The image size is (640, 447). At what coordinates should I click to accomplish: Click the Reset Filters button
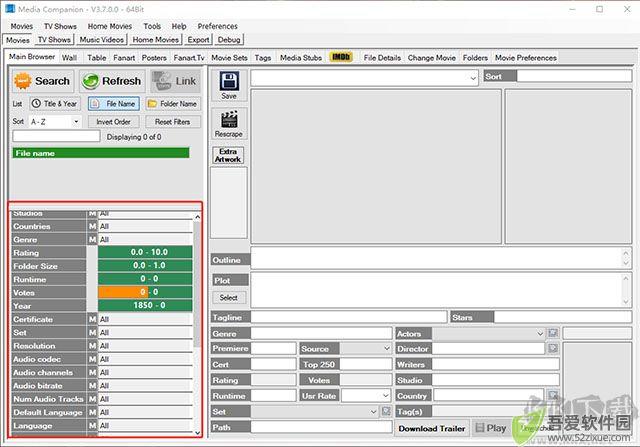pos(173,122)
